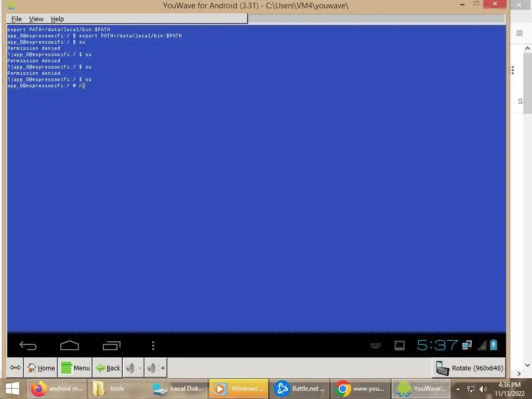
Task: Minimize the YouWave window
Action: coord(462,4)
